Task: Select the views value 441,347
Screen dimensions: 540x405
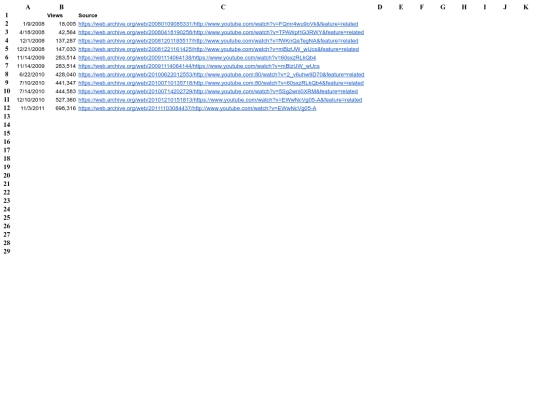Action: pos(66,83)
